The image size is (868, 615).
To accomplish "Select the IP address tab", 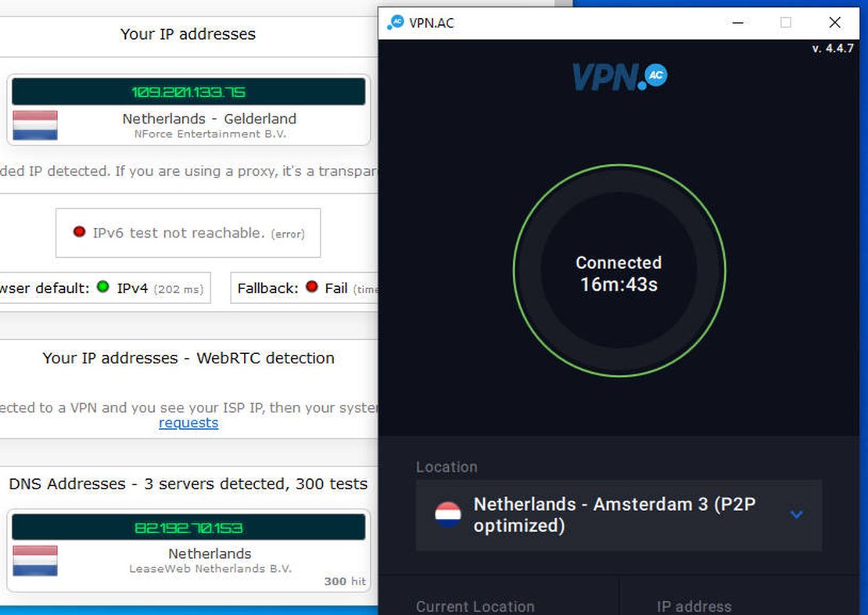I will click(x=694, y=606).
